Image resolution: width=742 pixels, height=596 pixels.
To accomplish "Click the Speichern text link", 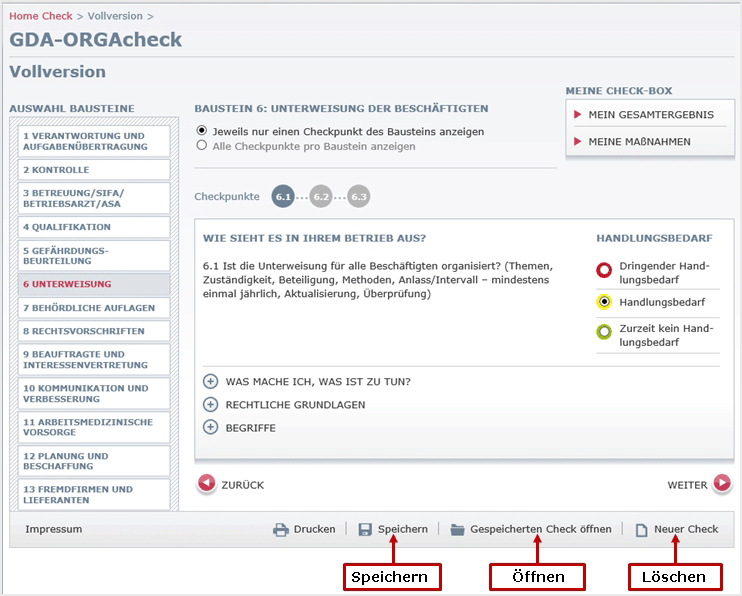I will (x=403, y=529).
